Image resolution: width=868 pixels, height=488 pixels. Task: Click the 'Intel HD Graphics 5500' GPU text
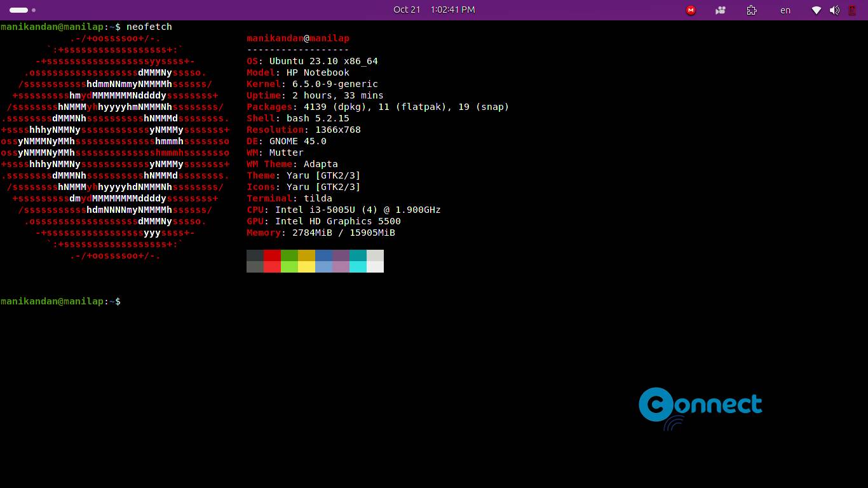point(338,221)
